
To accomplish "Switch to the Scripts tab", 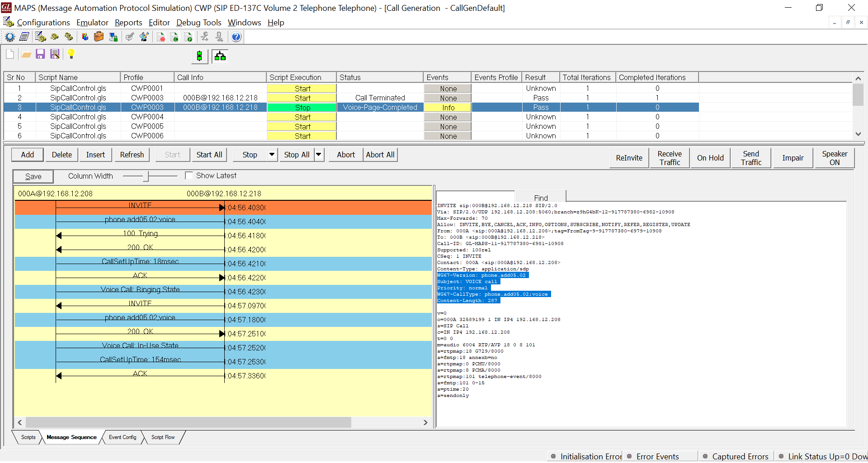I will pos(28,437).
